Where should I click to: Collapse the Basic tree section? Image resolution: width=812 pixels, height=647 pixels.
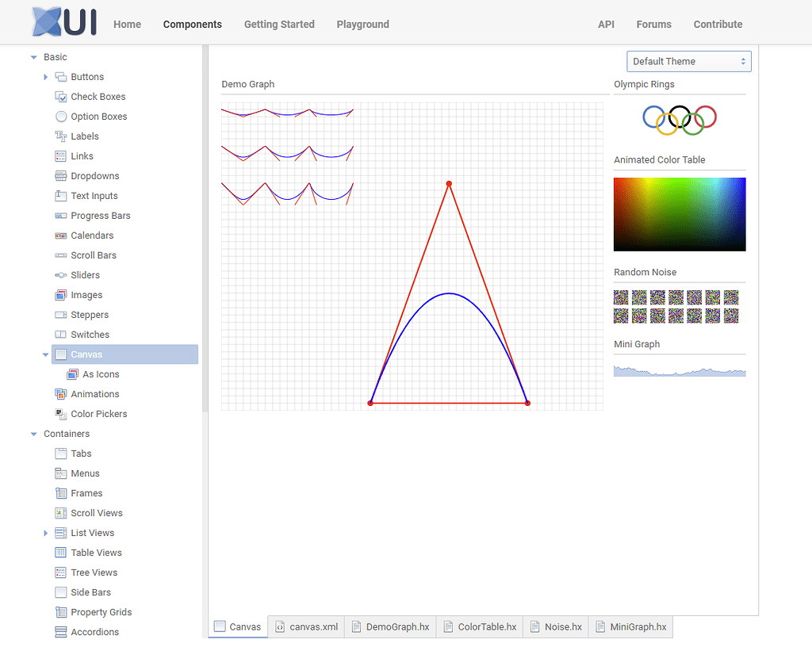point(33,57)
